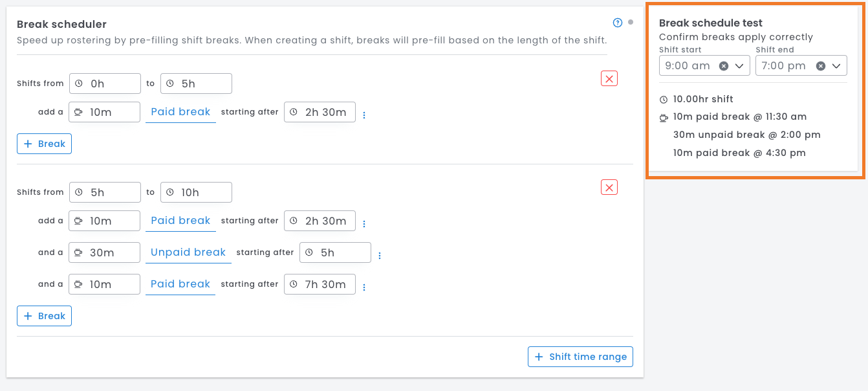The height and width of the screenshot is (391, 868).
Task: Expand the Shift start time dropdown
Action: [x=739, y=66]
